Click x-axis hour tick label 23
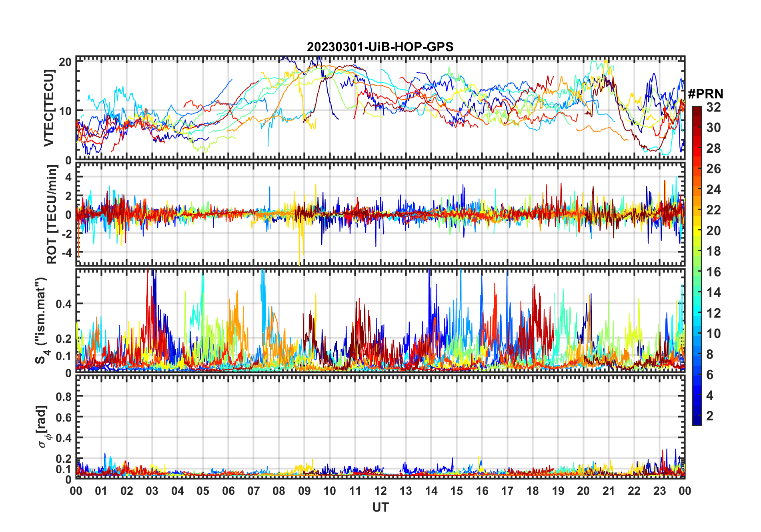761x532 pixels. (x=660, y=491)
